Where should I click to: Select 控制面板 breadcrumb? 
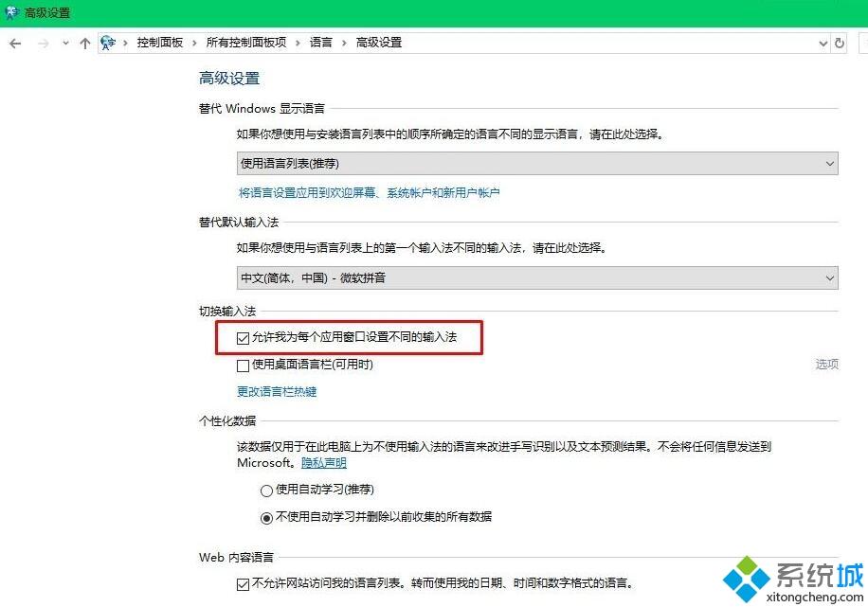(x=160, y=43)
